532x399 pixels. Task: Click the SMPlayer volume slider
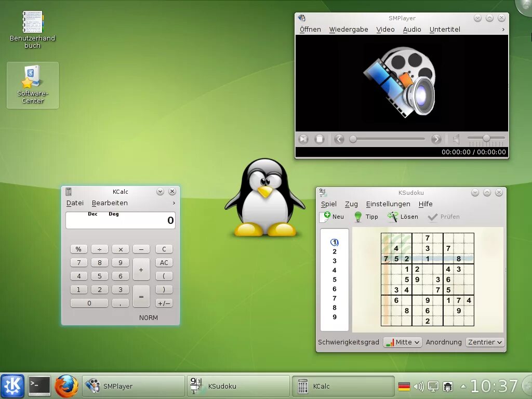[x=486, y=138]
